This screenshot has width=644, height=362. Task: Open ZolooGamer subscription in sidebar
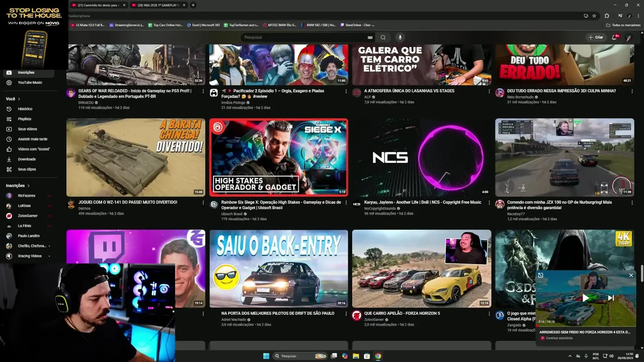[28, 216]
